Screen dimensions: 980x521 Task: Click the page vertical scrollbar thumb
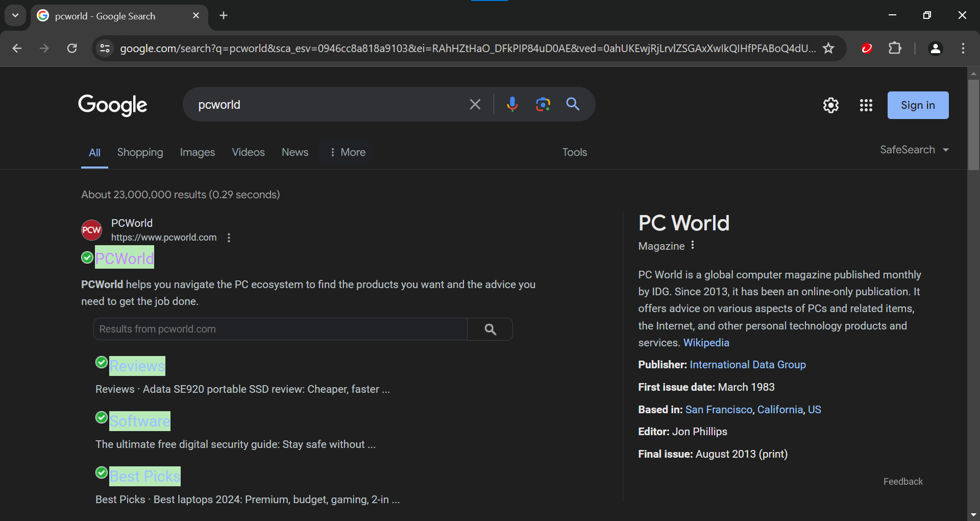(x=973, y=124)
